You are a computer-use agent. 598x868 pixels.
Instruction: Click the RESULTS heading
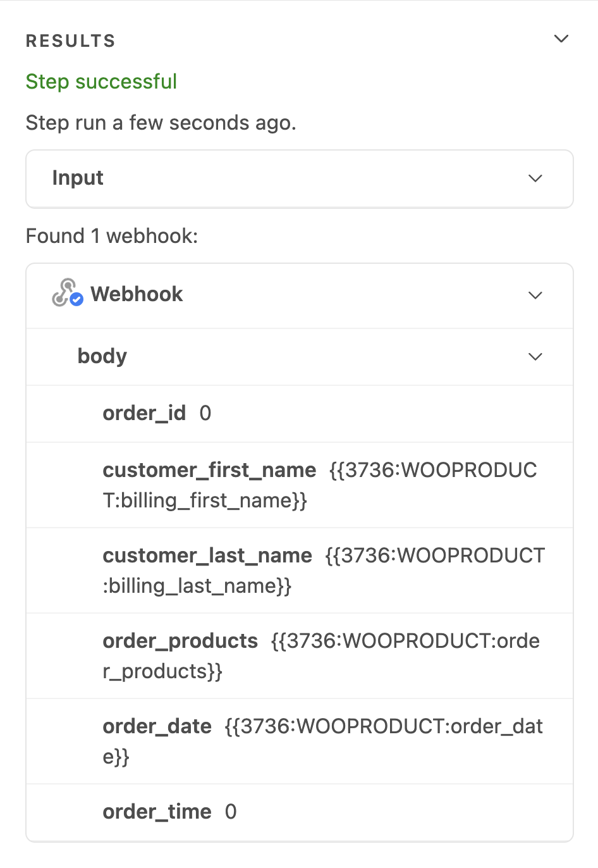pos(71,41)
